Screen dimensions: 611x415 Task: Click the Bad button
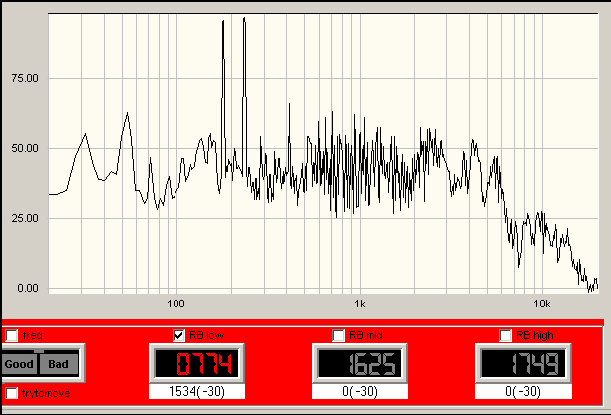[x=58, y=364]
